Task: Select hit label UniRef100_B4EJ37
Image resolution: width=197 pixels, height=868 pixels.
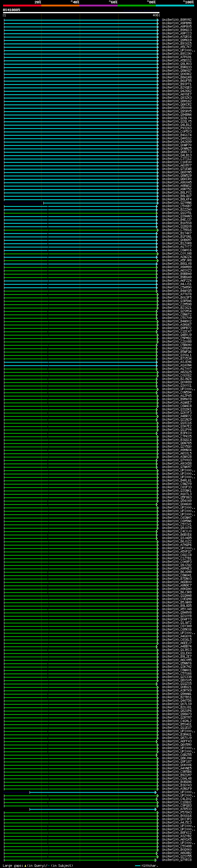Action: [x=177, y=220]
